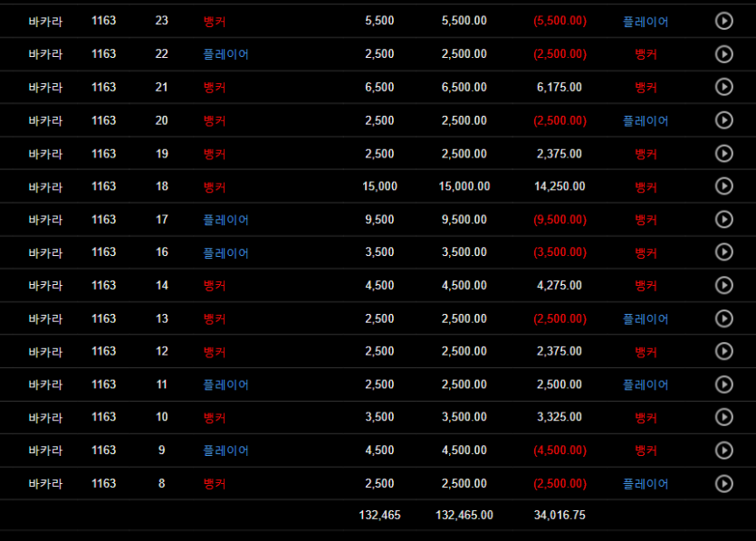This screenshot has height=541, width=756.
Task: Select round number 18 cell
Action: [x=161, y=186]
